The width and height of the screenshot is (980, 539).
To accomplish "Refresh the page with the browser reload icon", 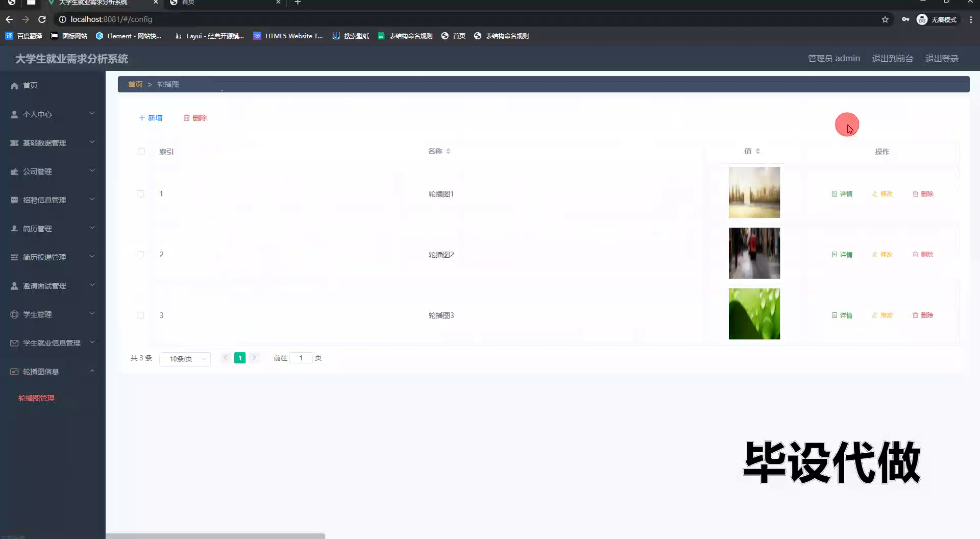I will click(x=42, y=19).
